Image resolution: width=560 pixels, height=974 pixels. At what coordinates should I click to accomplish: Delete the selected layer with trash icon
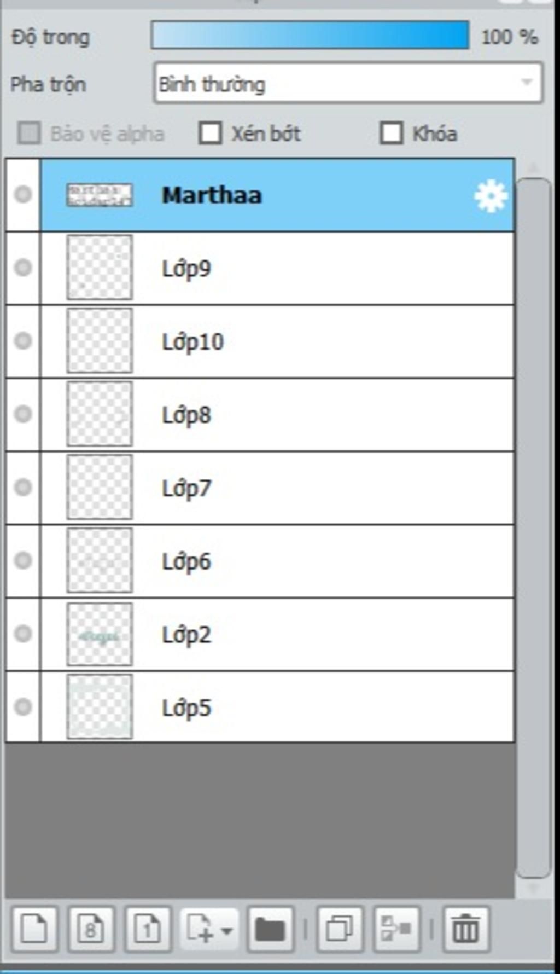(x=466, y=929)
